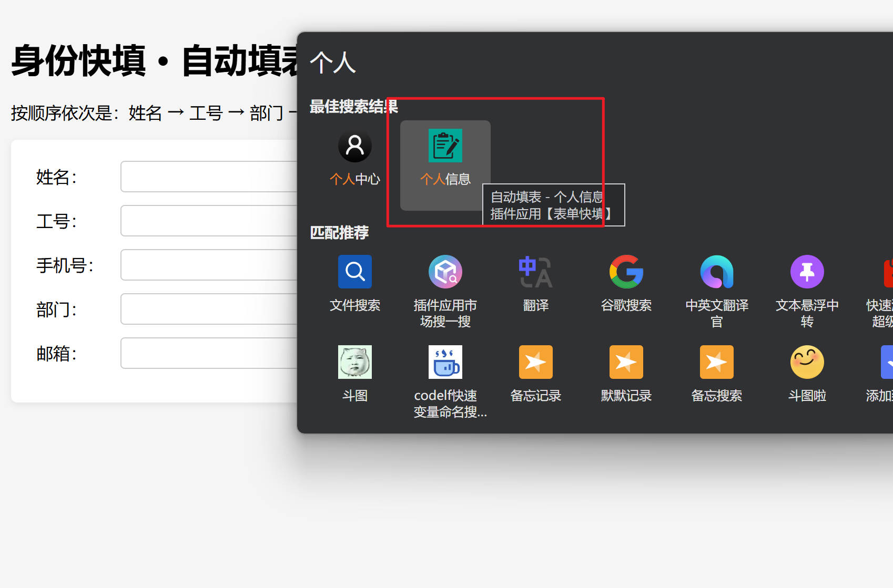This screenshot has height=588, width=893.
Task: Launch the 个人信息 form-fill plugin
Action: 445,147
